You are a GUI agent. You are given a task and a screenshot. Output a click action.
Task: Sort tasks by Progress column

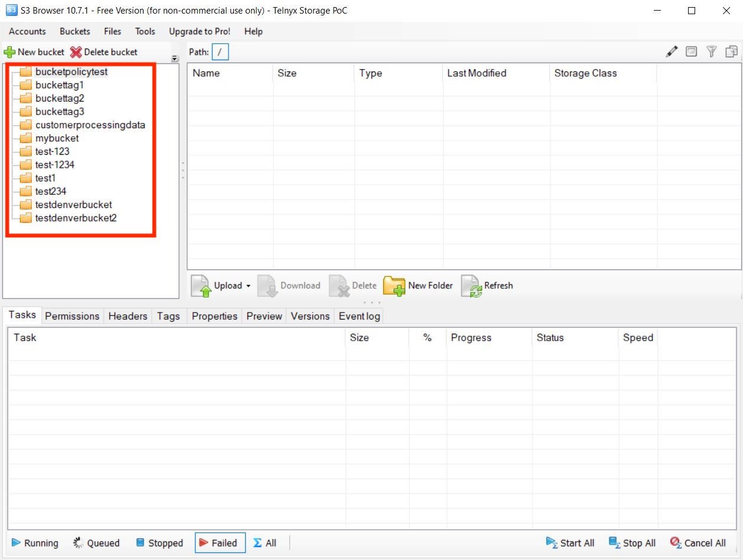pyautogui.click(x=490, y=338)
